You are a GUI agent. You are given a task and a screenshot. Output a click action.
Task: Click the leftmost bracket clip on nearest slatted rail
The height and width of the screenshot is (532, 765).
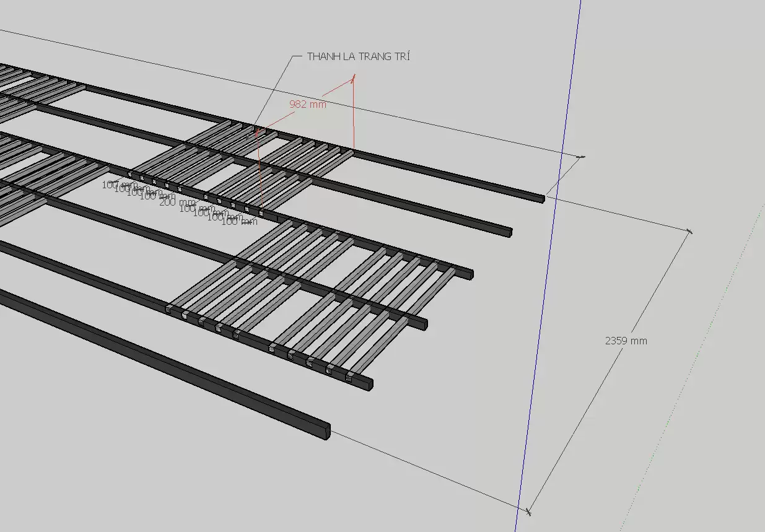[x=168, y=308]
